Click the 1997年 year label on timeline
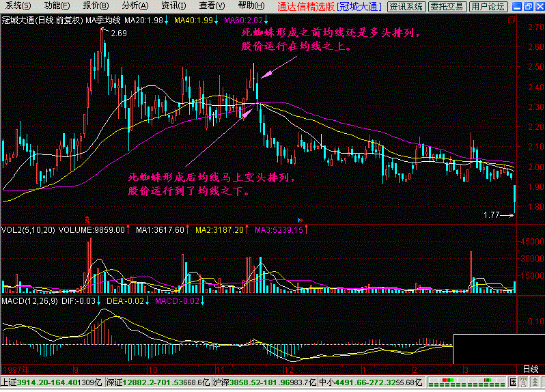Image resolution: width=545 pixels, height=392 pixels. point(16,369)
